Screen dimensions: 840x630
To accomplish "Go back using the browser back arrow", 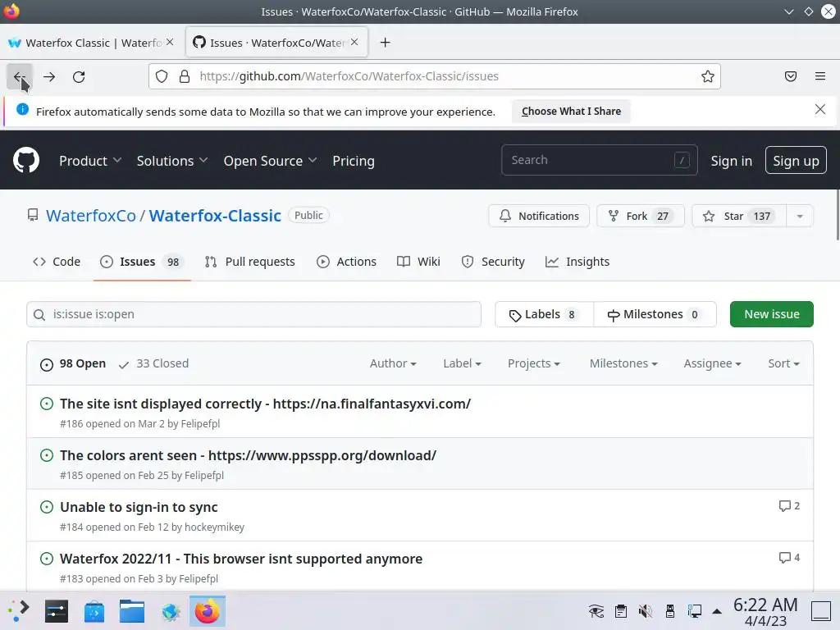I will click(x=20, y=76).
